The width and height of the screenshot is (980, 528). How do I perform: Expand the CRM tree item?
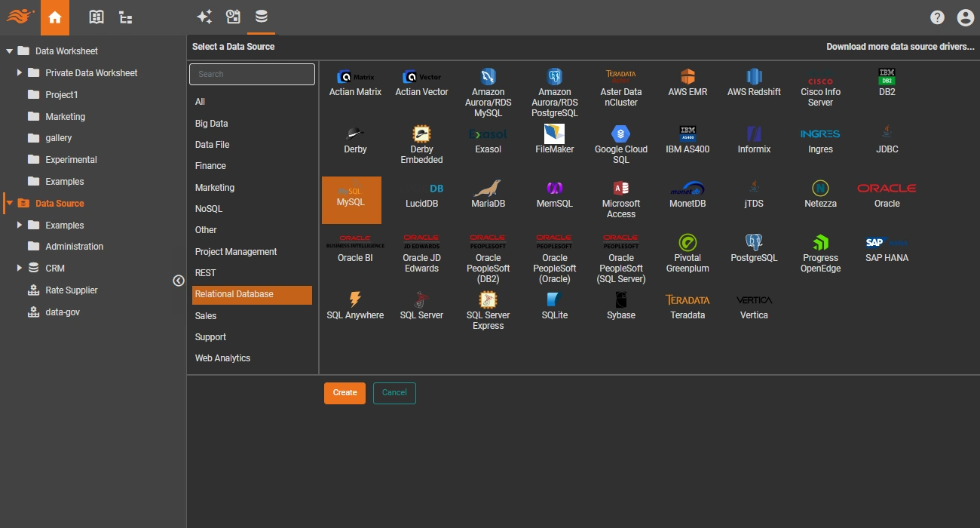point(20,268)
